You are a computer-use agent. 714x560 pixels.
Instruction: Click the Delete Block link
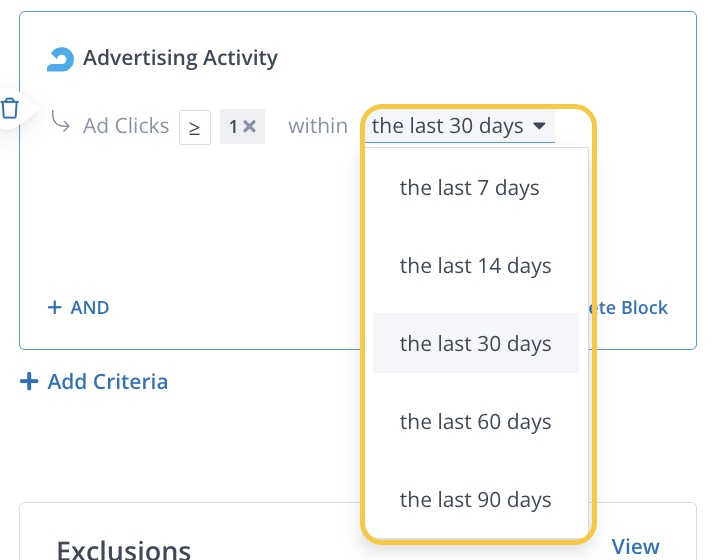(x=630, y=307)
